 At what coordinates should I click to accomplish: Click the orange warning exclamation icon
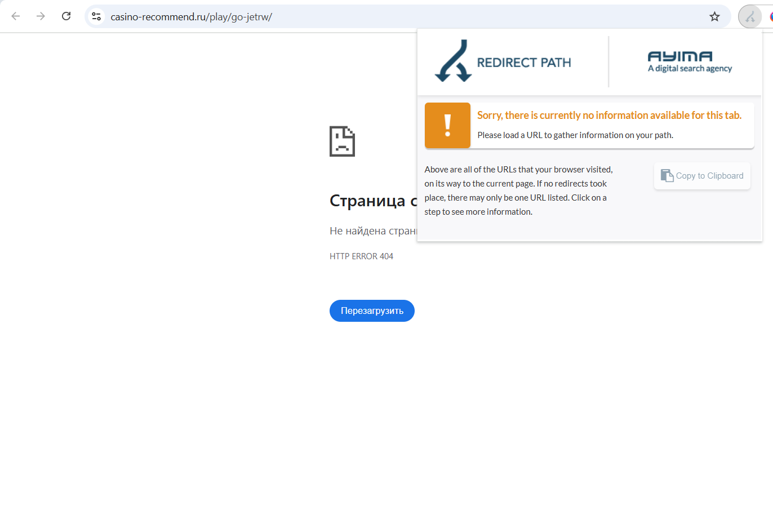(447, 125)
